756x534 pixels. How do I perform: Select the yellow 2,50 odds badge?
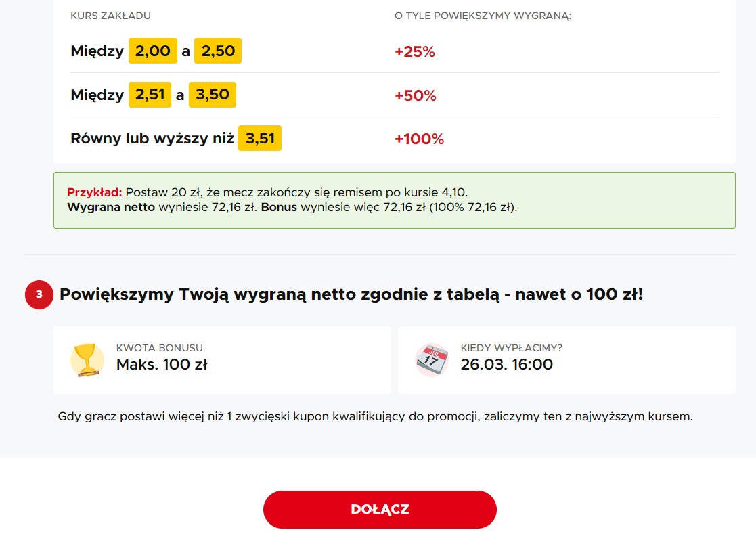coord(218,51)
